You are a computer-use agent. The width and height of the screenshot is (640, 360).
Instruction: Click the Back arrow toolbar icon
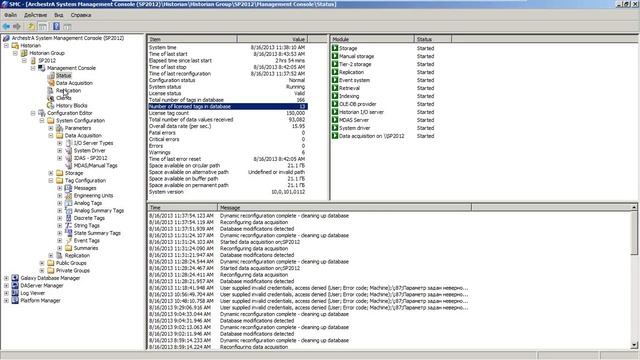click(7, 27)
